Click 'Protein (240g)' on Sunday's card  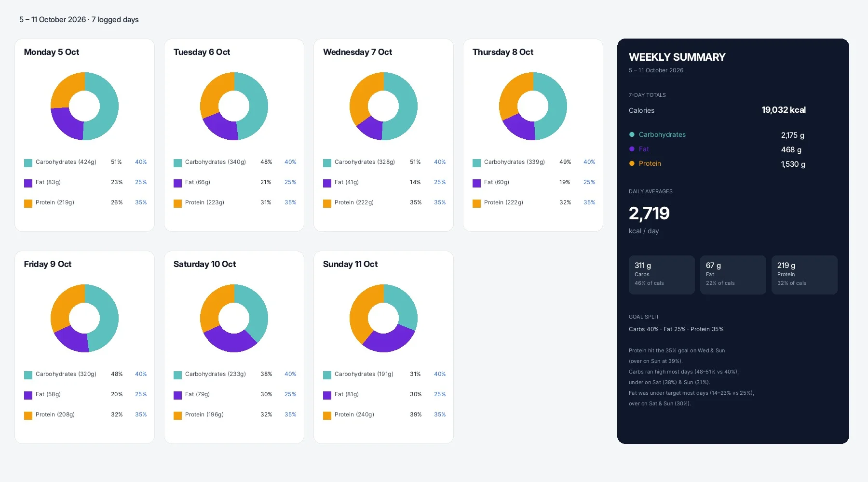click(x=354, y=415)
